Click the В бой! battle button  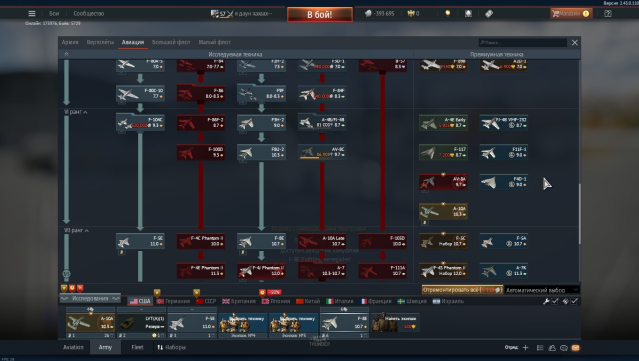(320, 15)
